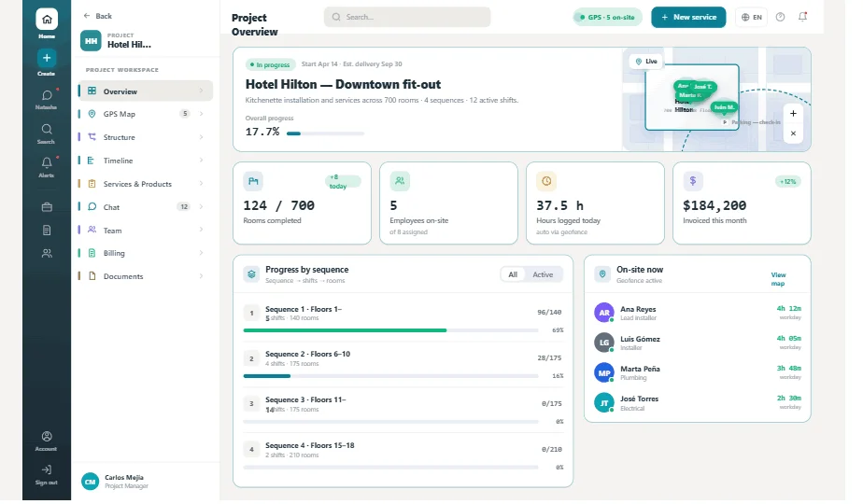Click the overall progress bar 17.7%

tap(325, 133)
